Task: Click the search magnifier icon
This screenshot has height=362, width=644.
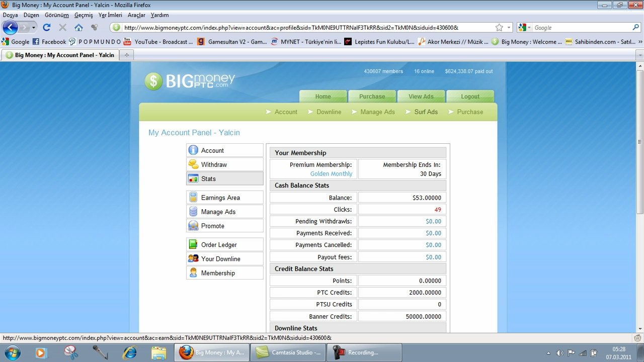Action: point(636,28)
